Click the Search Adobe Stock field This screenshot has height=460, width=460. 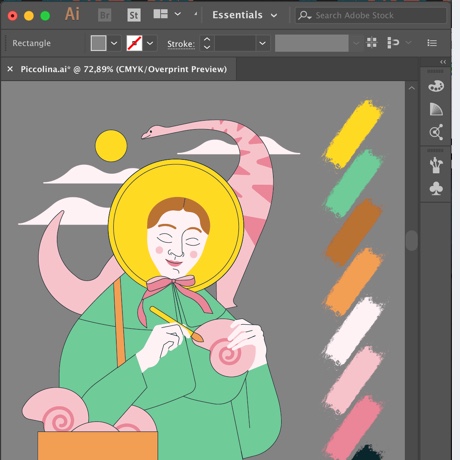[x=371, y=15]
